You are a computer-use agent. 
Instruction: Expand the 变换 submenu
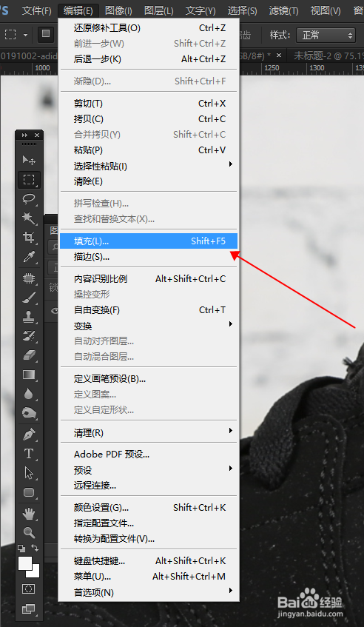point(149,326)
